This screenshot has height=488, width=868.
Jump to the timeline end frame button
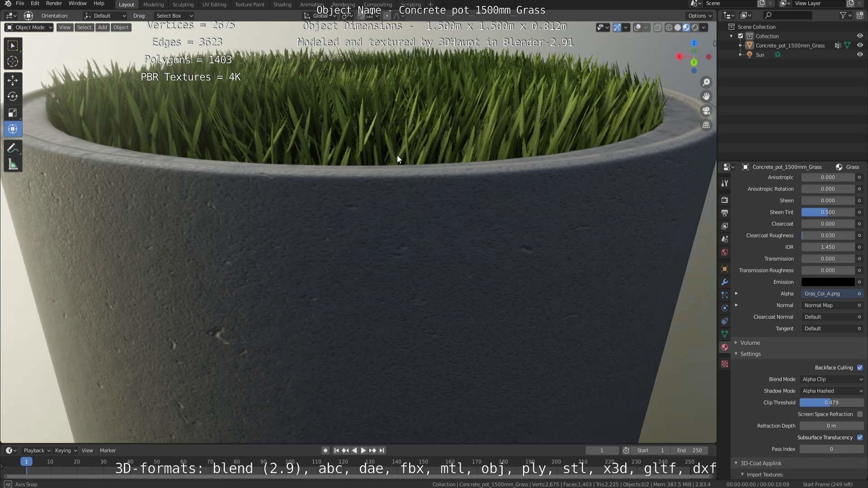(x=382, y=450)
